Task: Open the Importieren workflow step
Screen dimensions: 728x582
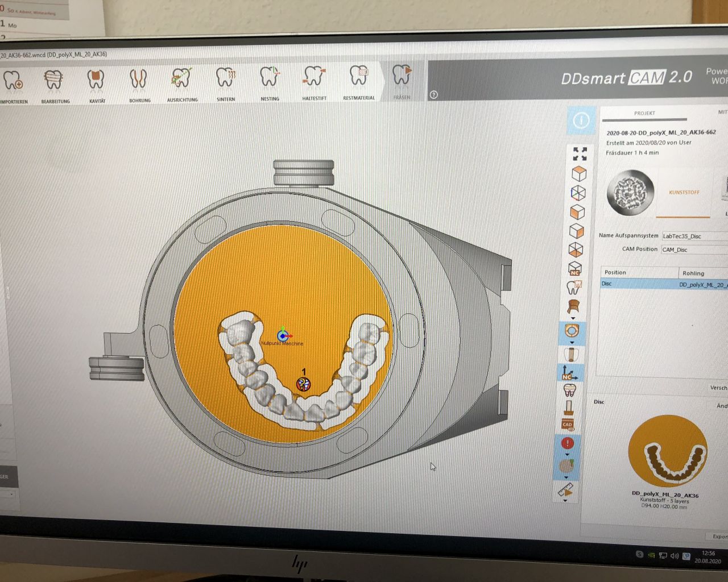Action: [13, 86]
